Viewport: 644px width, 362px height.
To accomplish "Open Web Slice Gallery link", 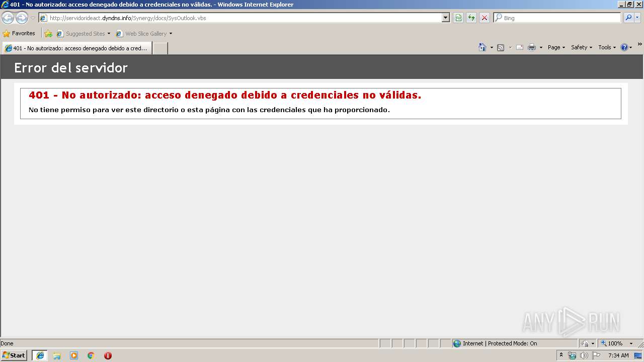I will [x=144, y=34].
